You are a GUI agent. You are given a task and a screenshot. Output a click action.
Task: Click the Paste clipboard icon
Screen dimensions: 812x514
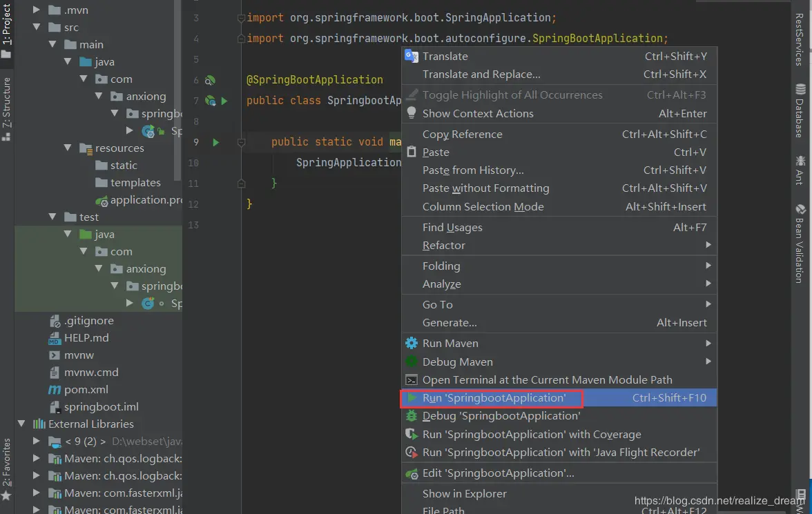(412, 152)
